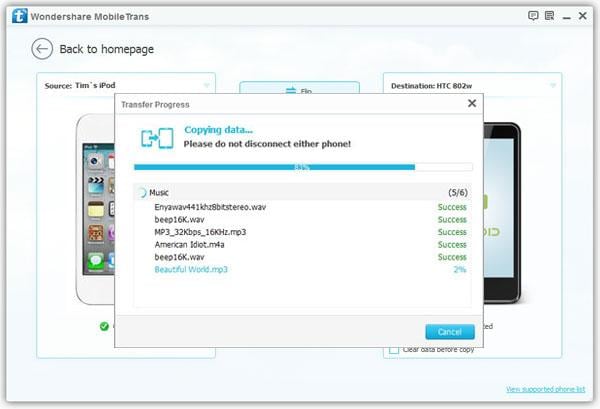
Task: Open the feedback chat icon in title bar
Action: (533, 16)
